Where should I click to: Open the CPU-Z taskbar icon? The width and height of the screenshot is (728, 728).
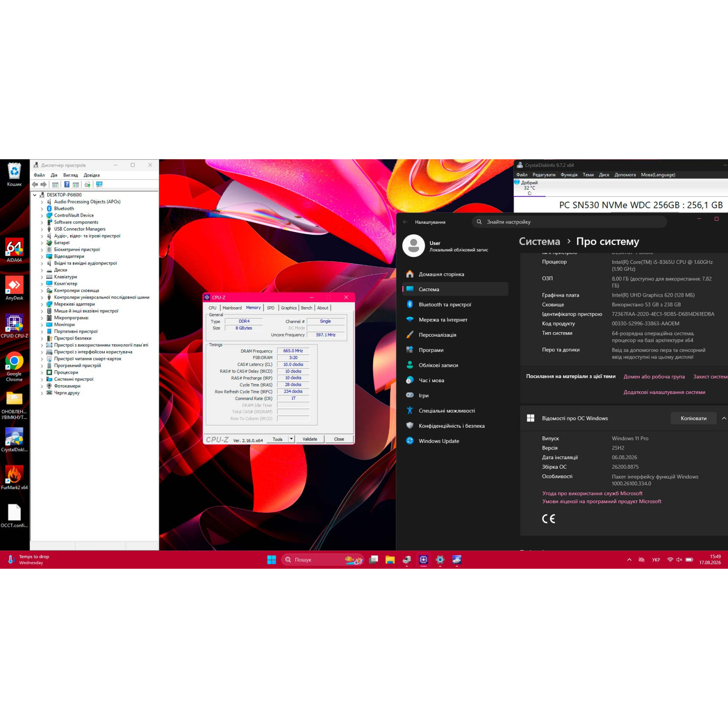pyautogui.click(x=424, y=560)
